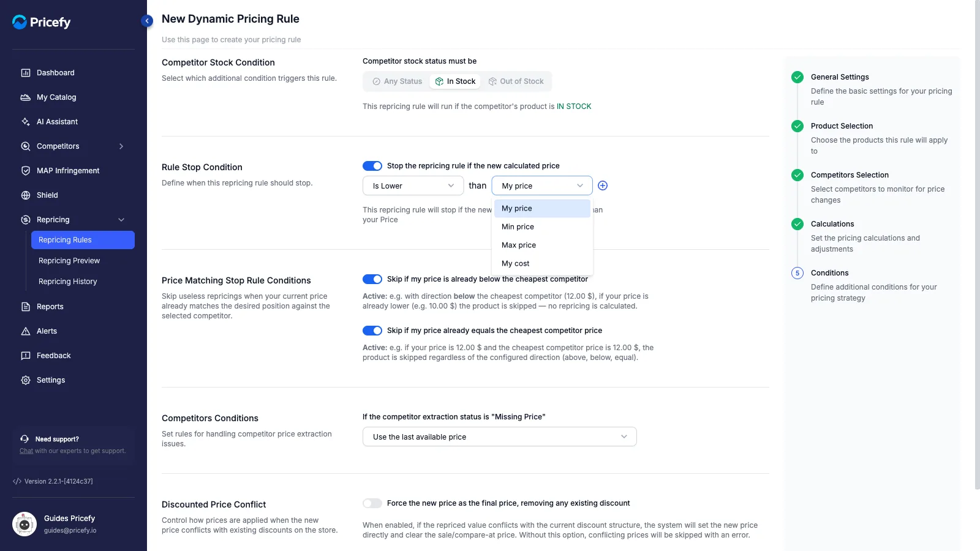Click the page vertical scrollbar
Screen dimensions: 980x551
977,245
